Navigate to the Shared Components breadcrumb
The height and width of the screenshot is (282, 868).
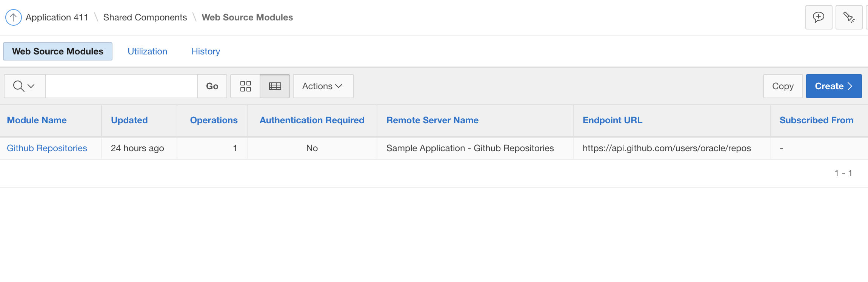click(x=145, y=17)
